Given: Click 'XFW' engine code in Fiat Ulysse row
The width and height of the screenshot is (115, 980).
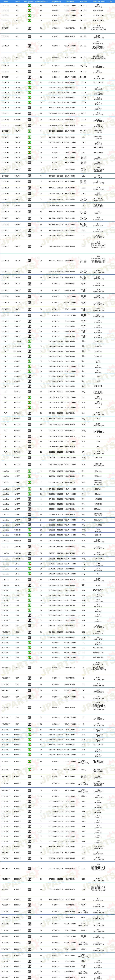Looking at the screenshot, I should pos(98,407).
